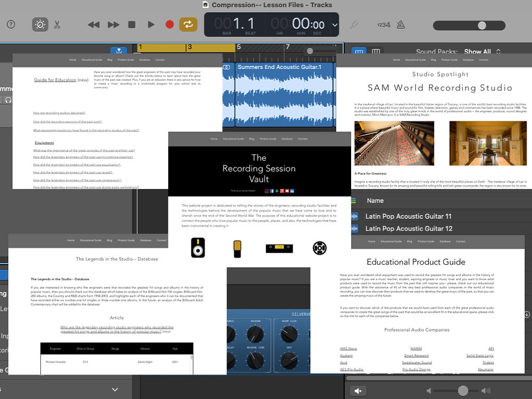
Task: Open the track editor with the scissors icon
Action: coord(57,24)
